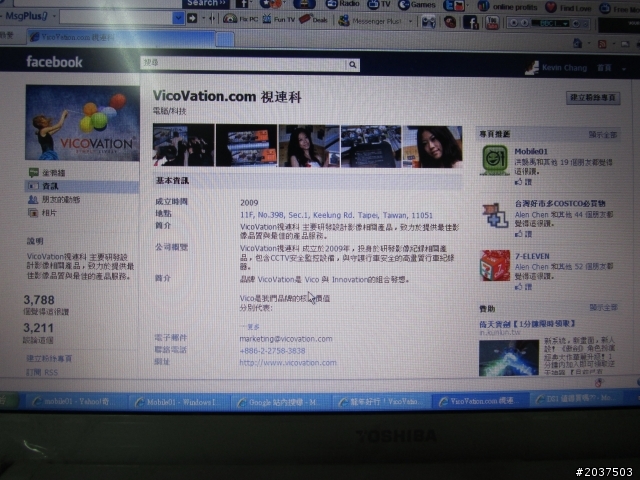Screen dimensions: 640x480
Task: Click the facebook logo
Action: pos(54,62)
